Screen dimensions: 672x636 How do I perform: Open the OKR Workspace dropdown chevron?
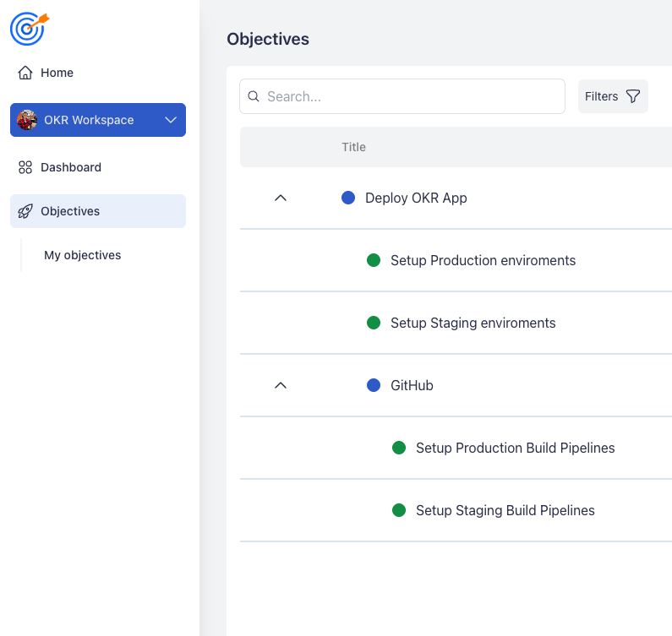171,120
